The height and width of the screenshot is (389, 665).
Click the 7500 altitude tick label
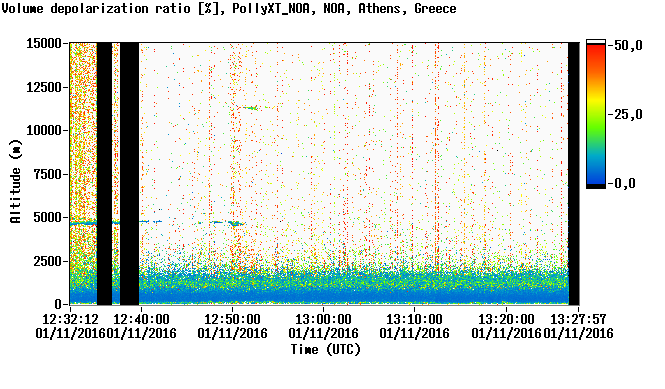click(x=47, y=174)
